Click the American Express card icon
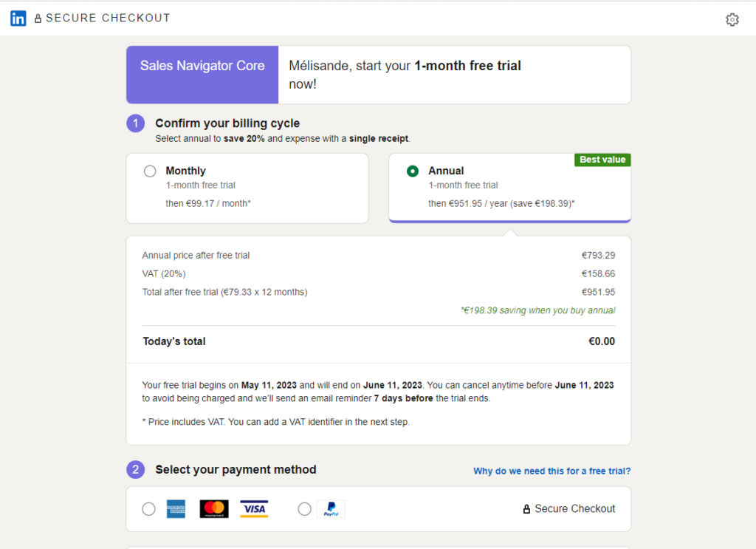The height and width of the screenshot is (549, 756). pyautogui.click(x=176, y=509)
